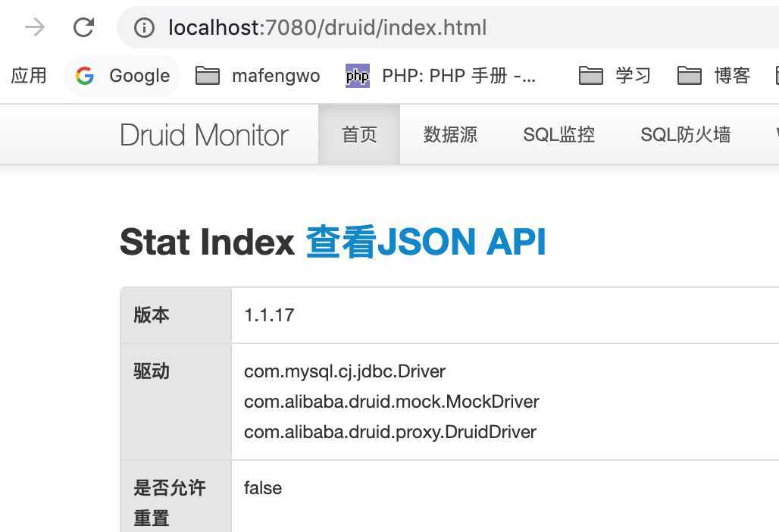Open the 博客 bookmark label
This screenshot has height=532, width=779.
(x=732, y=76)
